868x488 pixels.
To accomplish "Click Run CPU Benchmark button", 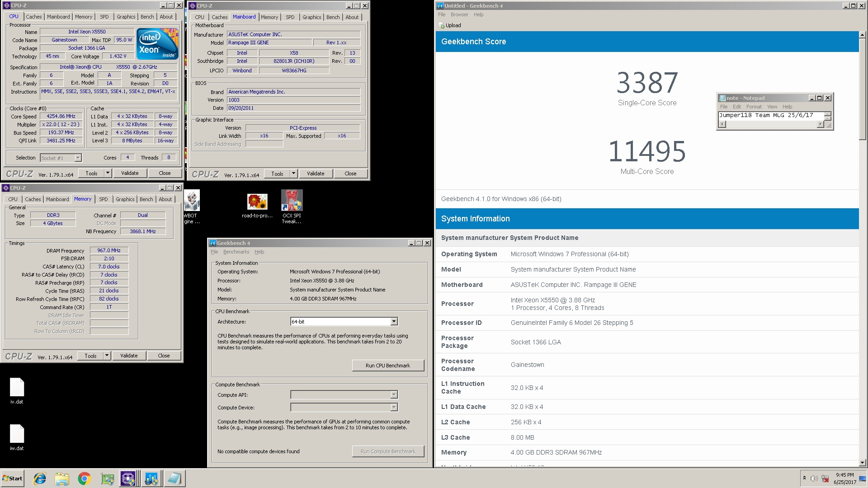I will (388, 366).
